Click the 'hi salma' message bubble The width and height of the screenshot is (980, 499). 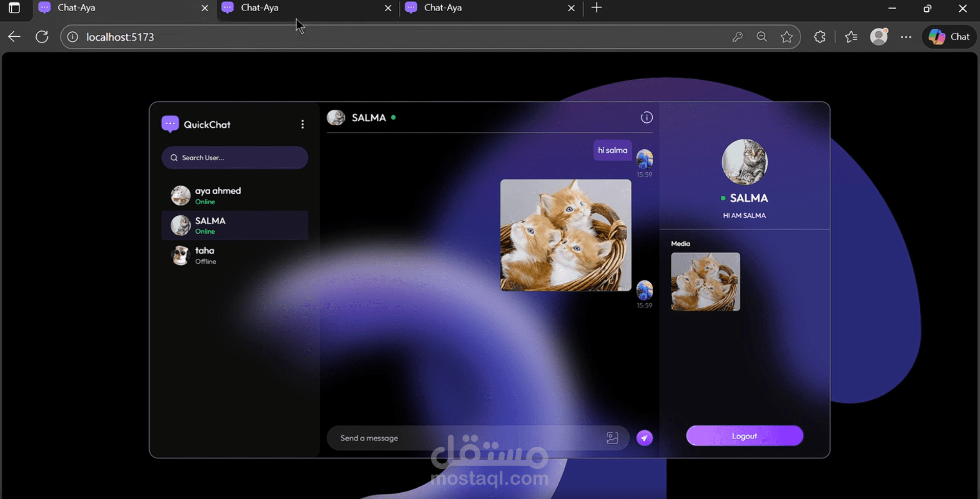(612, 150)
